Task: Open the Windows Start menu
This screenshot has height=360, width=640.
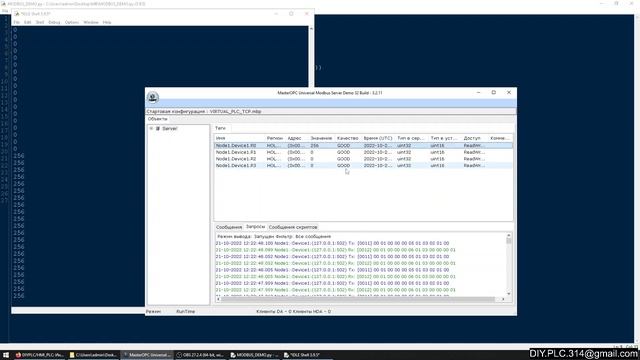Action: click(x=6, y=355)
